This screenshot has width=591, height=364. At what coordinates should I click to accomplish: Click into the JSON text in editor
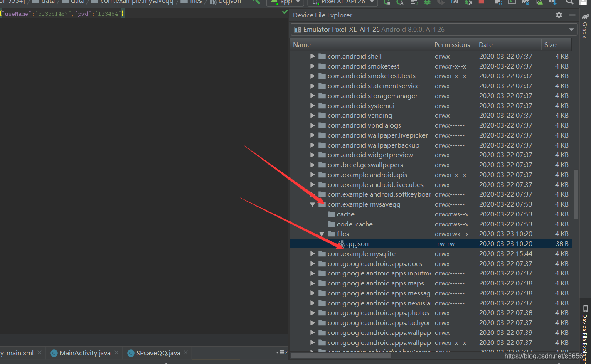pyautogui.click(x=62, y=14)
